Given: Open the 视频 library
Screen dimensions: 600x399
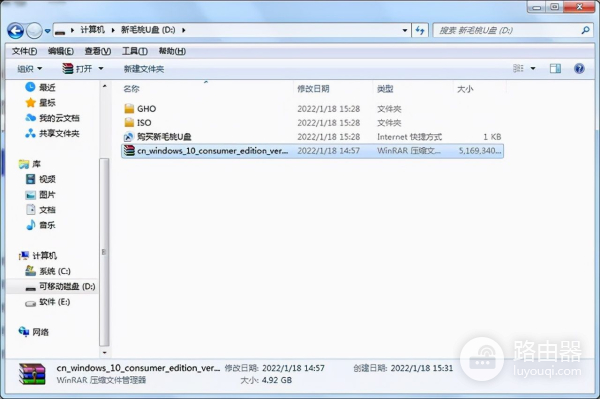Looking at the screenshot, I should 47,179.
